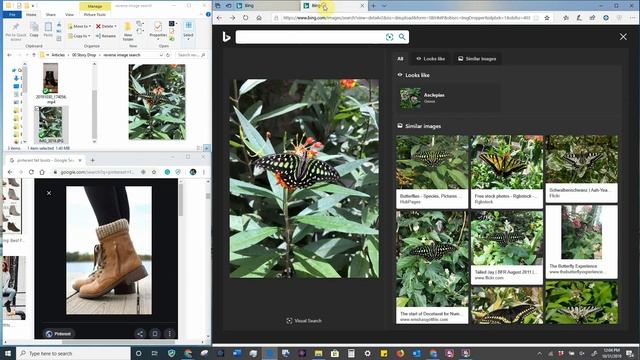Screen dimensions: 640x360
Task: Select the mp4 boot video file
Action: [x=51, y=83]
